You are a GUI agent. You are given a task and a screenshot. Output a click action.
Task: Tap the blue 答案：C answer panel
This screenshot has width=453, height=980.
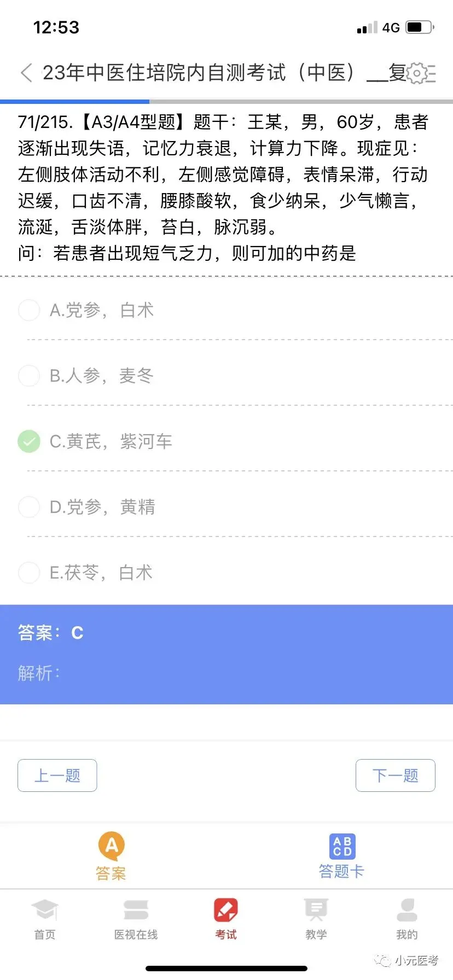click(226, 654)
